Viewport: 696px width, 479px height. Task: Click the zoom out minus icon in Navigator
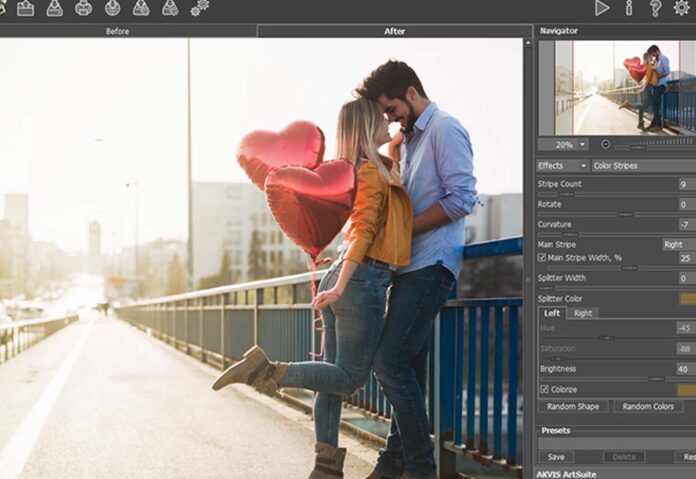(606, 144)
